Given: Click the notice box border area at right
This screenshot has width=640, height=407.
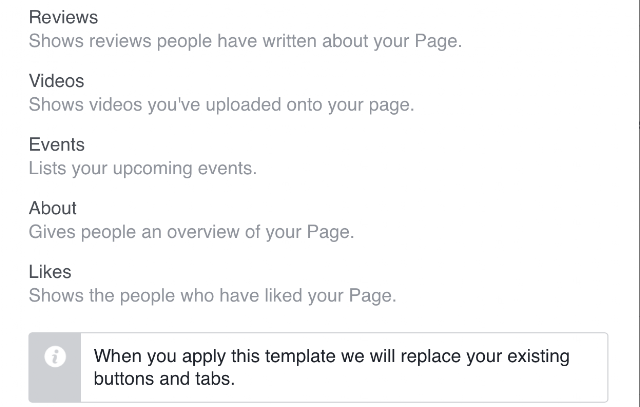Looking at the screenshot, I should [607, 367].
